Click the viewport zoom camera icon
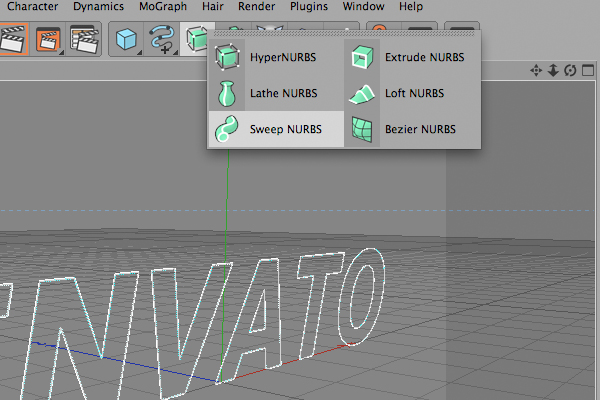The image size is (600, 400). click(x=553, y=70)
